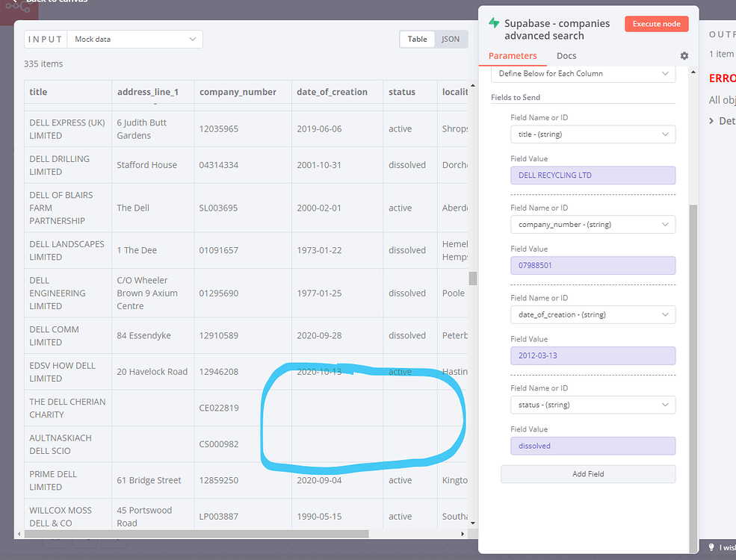Viewport: 736px width, 560px height.
Task: Click the Supabase node lightning icon
Action: point(492,23)
